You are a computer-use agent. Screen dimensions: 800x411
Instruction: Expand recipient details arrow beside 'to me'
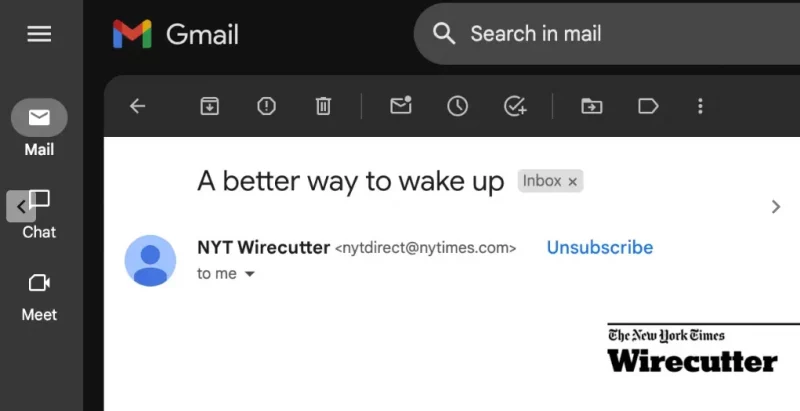point(250,274)
